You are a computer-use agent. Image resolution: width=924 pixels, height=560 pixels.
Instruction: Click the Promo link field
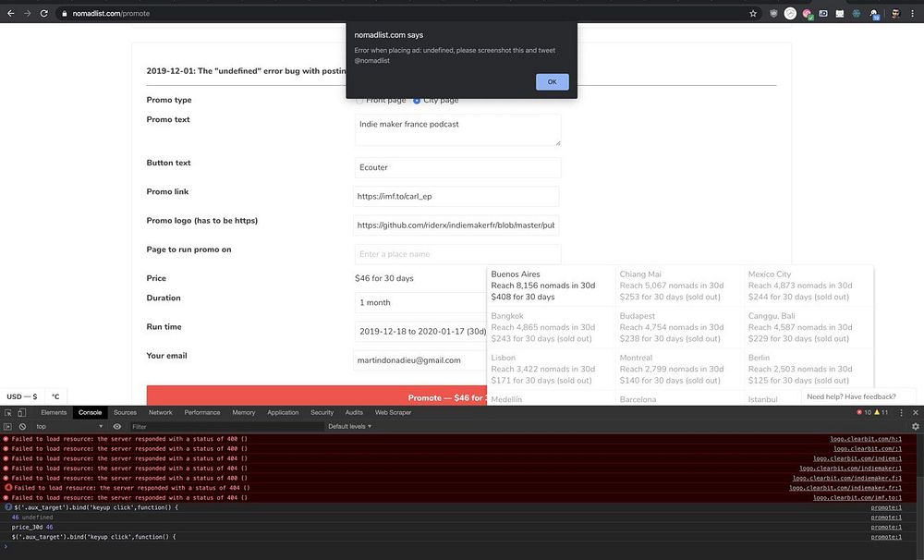point(456,196)
